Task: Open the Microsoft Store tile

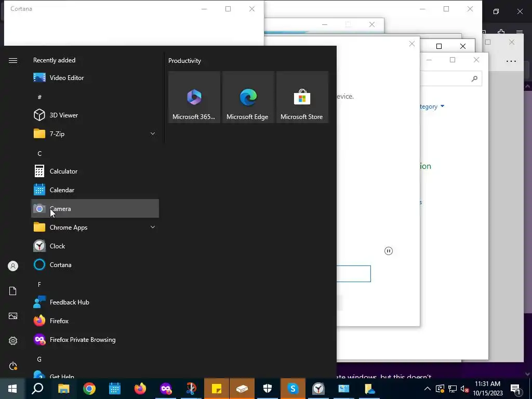Action: point(302,97)
